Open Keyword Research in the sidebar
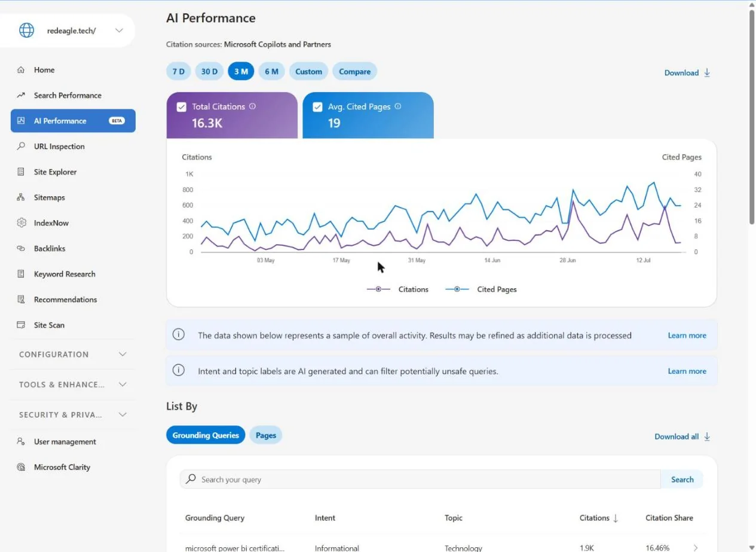756x552 pixels. pos(73,274)
